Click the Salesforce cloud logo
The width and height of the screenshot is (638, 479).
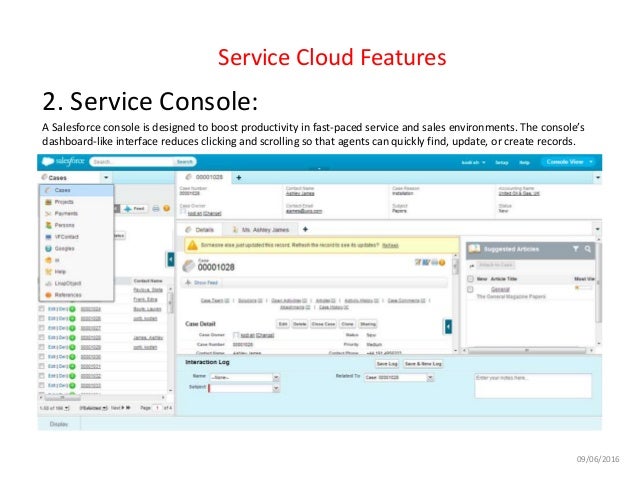48,161
